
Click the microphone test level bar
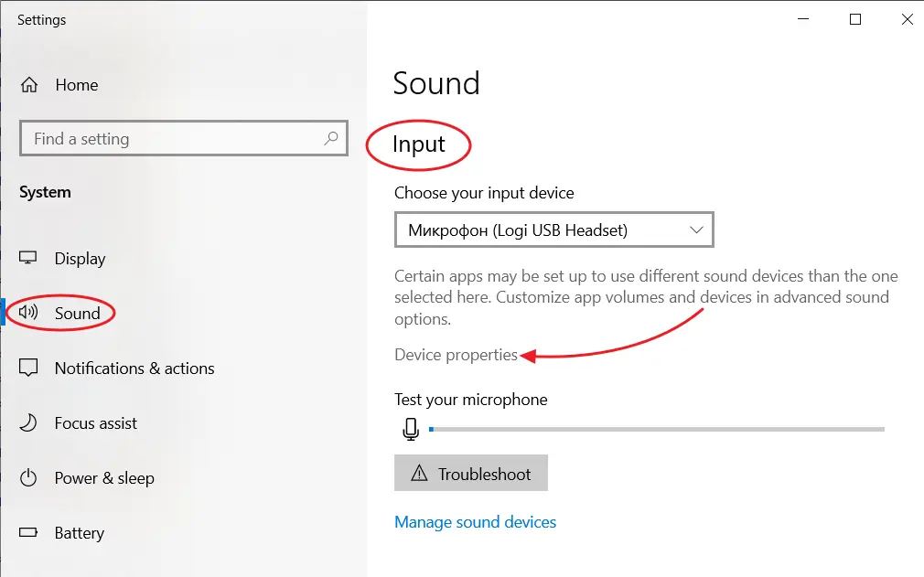[657, 429]
